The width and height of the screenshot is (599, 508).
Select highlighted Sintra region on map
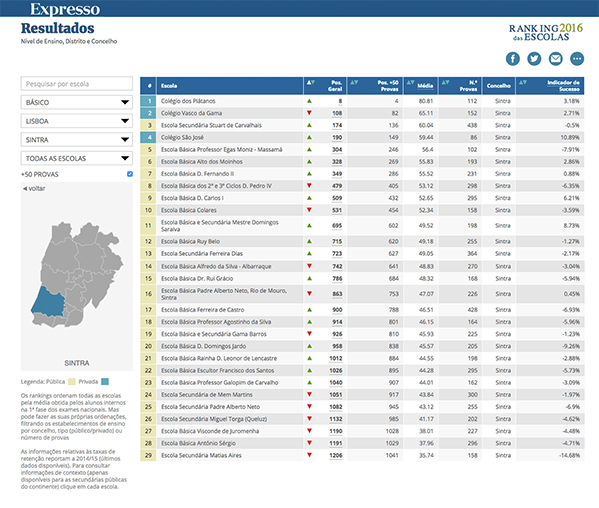point(49,303)
